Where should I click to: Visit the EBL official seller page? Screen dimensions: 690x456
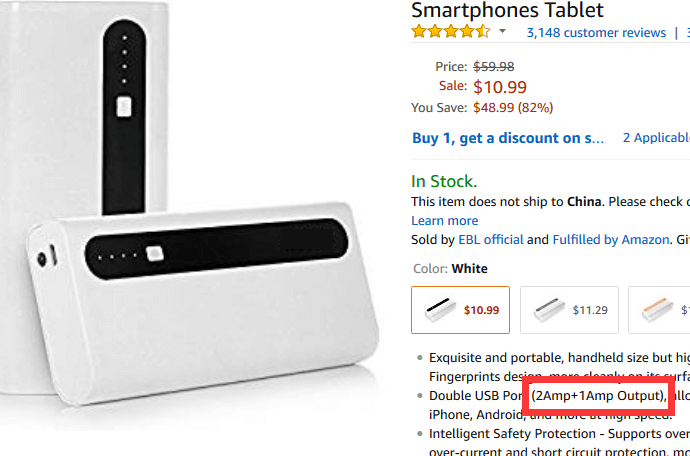(x=491, y=239)
